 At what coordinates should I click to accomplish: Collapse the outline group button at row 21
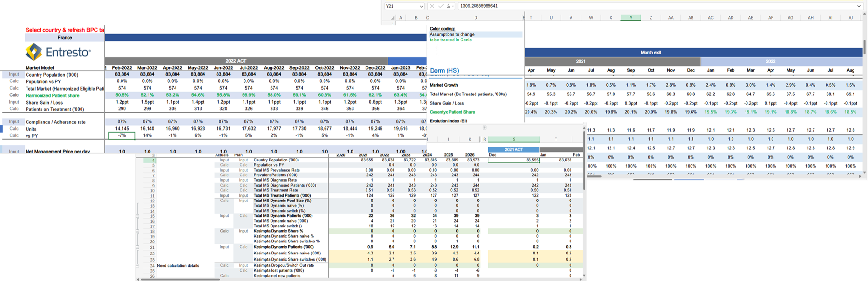tap(137, 247)
